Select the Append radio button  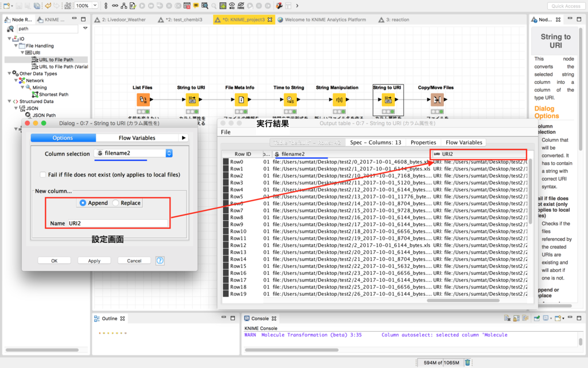click(83, 203)
